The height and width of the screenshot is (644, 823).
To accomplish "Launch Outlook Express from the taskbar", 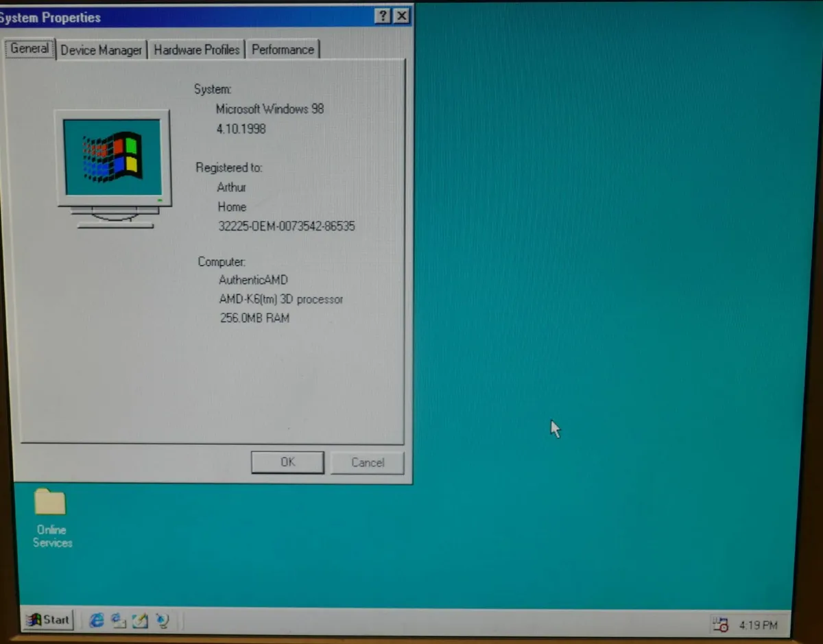I will 119,620.
